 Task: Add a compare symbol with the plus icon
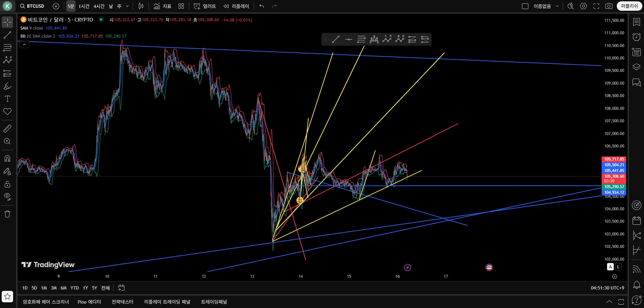[x=56, y=6]
